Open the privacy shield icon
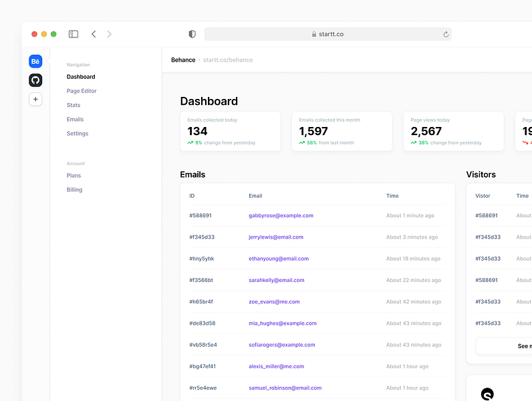Image resolution: width=532 pixels, height=401 pixels. click(192, 34)
